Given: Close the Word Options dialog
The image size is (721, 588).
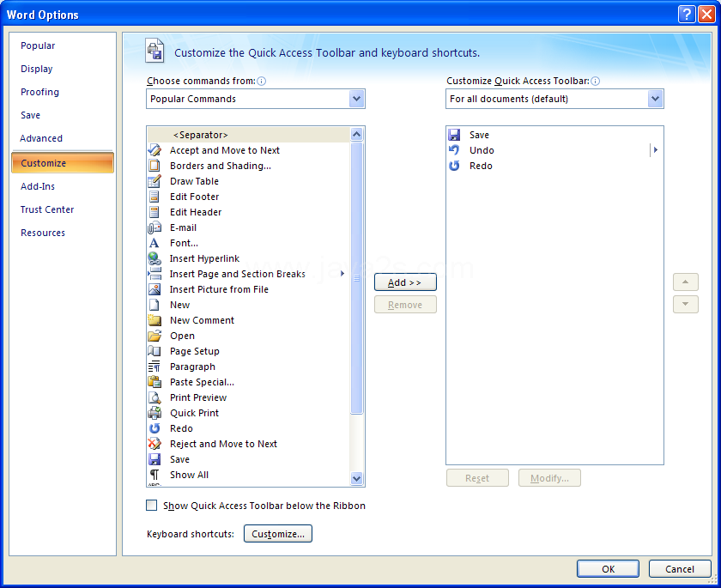Looking at the screenshot, I should point(706,15).
